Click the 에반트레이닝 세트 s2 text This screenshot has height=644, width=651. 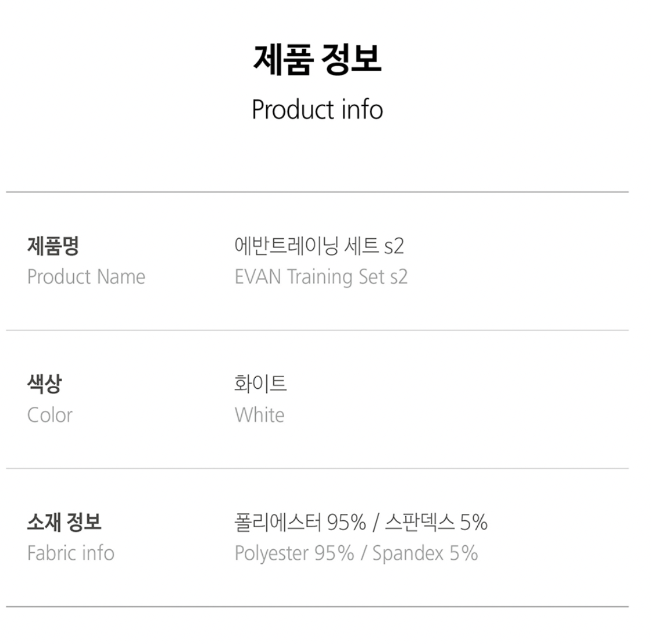[x=319, y=246]
